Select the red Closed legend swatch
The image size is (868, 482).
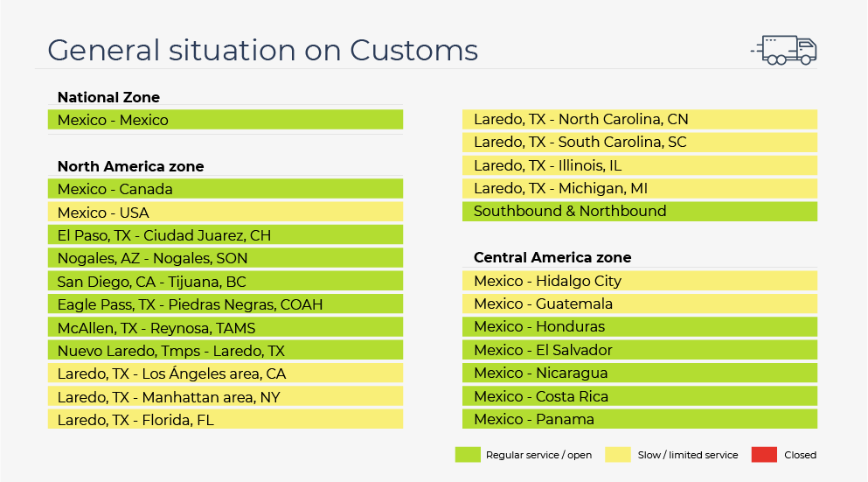point(765,455)
